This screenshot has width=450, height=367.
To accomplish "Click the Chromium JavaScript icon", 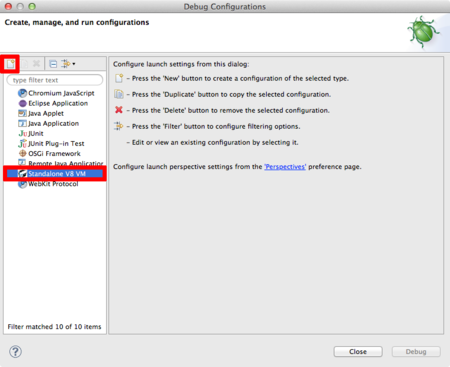I will click(x=22, y=93).
